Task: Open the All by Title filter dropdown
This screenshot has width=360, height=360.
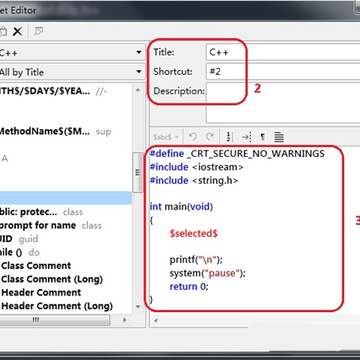Action: (72, 72)
